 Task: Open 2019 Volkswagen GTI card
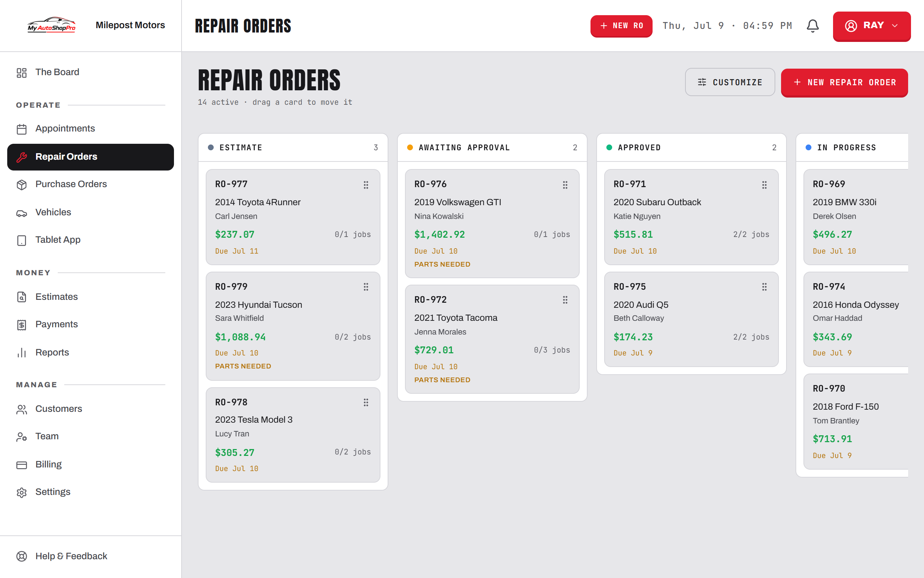pyautogui.click(x=492, y=224)
